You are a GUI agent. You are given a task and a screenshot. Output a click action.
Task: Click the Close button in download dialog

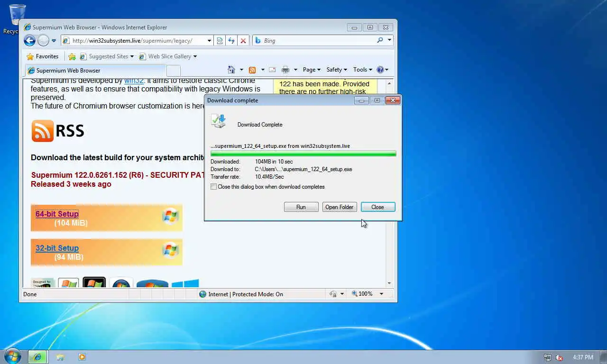tap(378, 207)
